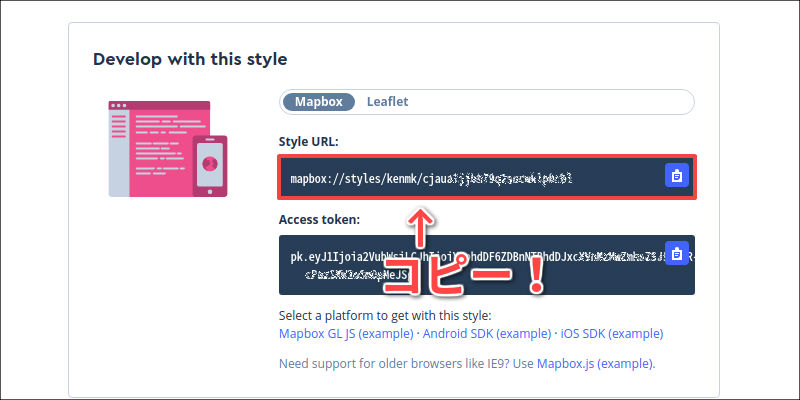Click 'Select a platform to get with this style:' text
800x400 pixels.
coord(385,315)
